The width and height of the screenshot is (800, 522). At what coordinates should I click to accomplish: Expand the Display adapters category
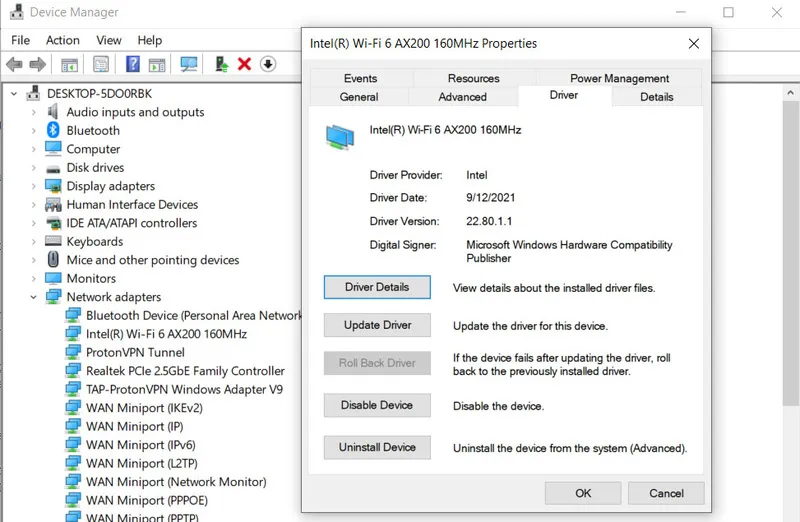pyautogui.click(x=34, y=187)
